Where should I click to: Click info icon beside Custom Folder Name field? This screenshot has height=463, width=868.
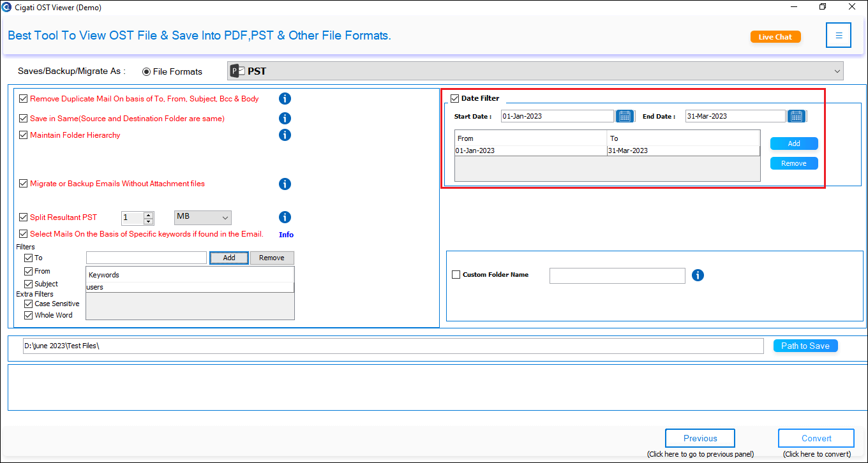pos(698,275)
